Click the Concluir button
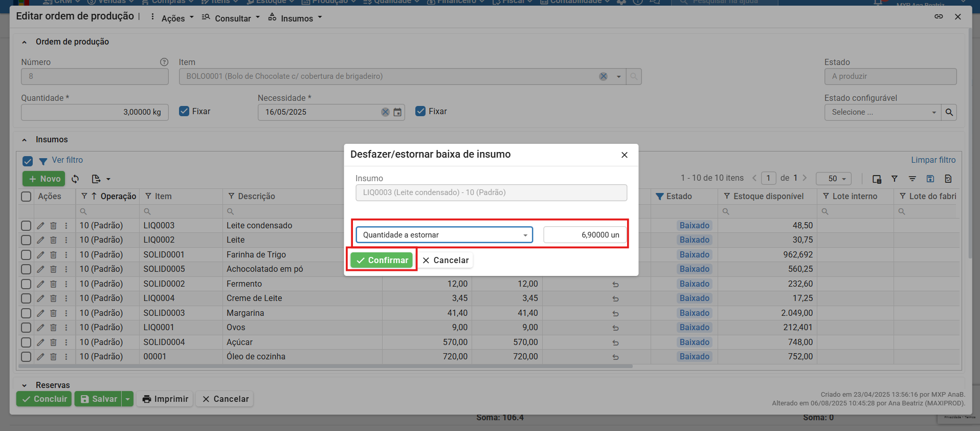Viewport: 980px width, 431px height. coord(44,399)
